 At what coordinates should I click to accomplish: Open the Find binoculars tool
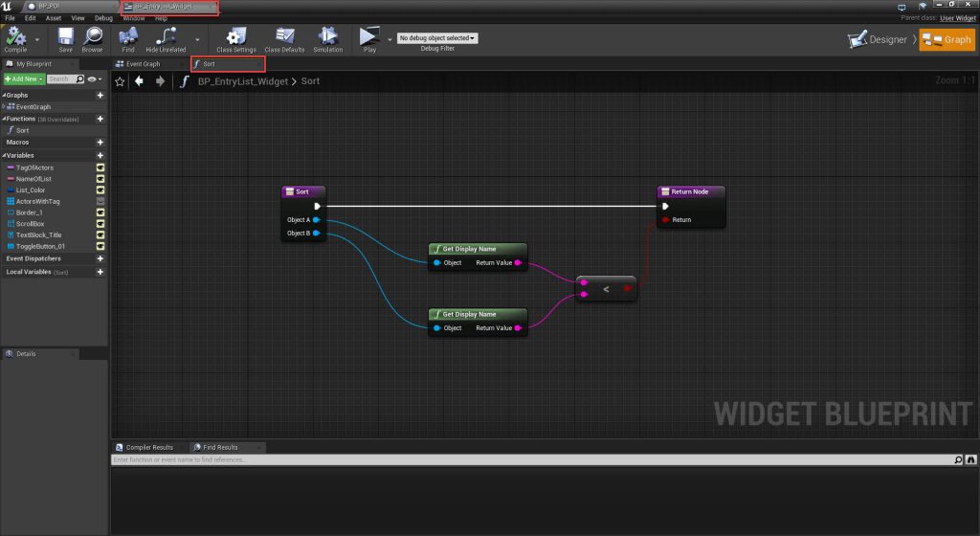click(x=128, y=36)
